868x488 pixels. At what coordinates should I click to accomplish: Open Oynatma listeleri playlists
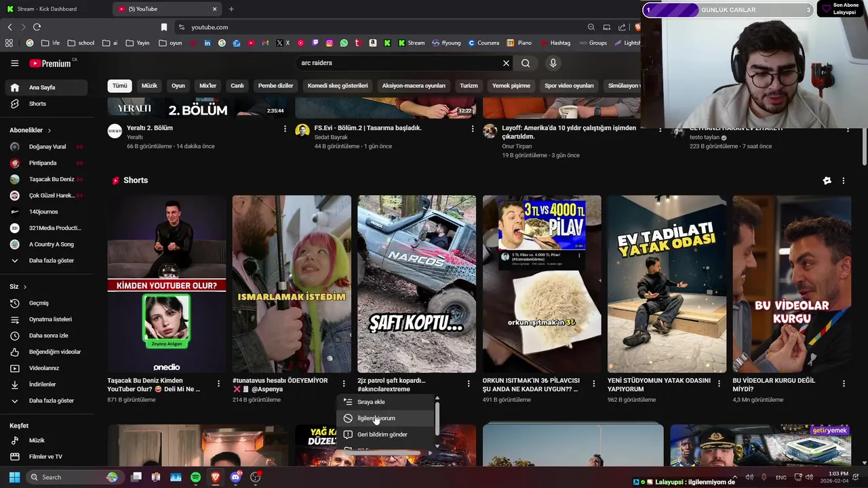[46, 319]
